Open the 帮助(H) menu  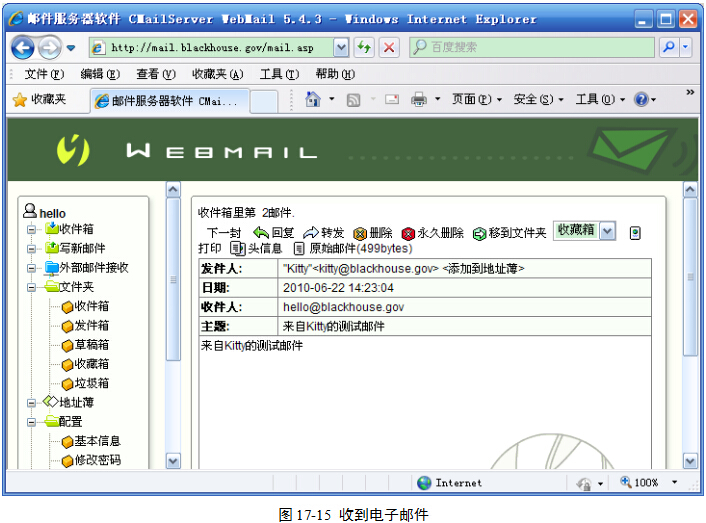(335, 74)
